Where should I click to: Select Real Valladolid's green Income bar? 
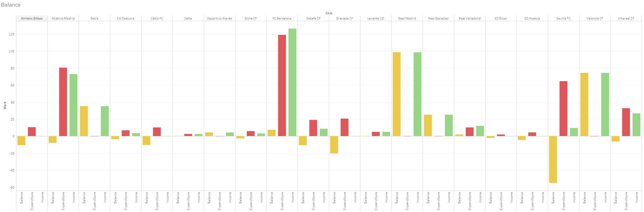pyautogui.click(x=480, y=131)
